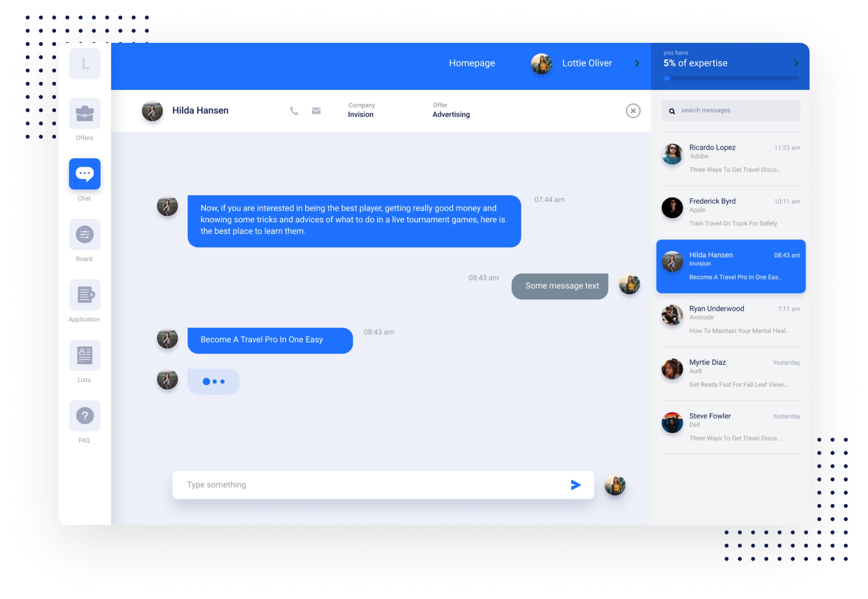This screenshot has height=599, width=868.
Task: Open the Application document icon
Action: pyautogui.click(x=85, y=295)
